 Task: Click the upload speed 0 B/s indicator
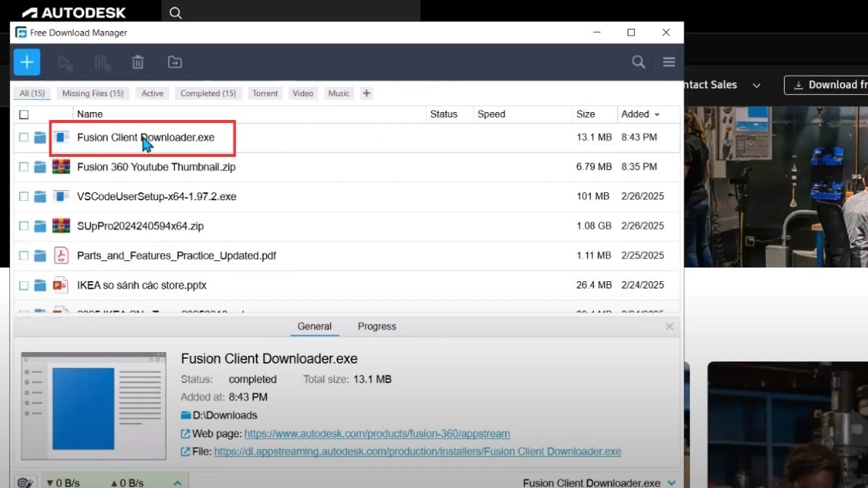coord(127,483)
